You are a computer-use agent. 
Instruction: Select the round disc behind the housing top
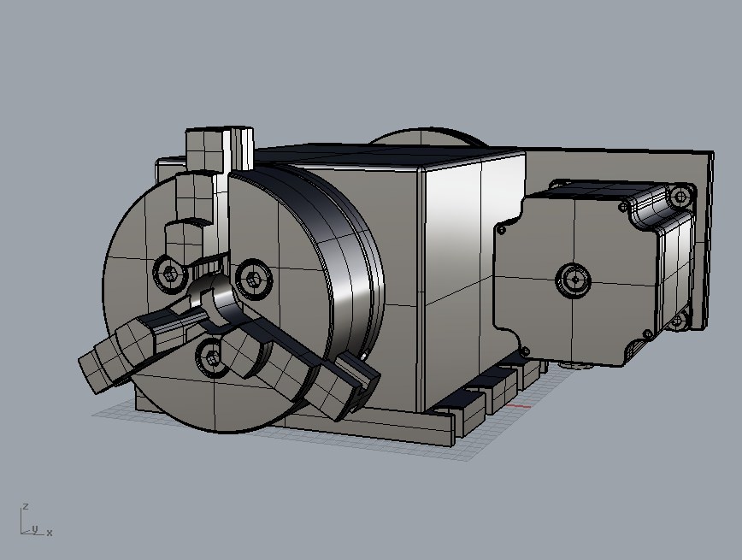428,136
